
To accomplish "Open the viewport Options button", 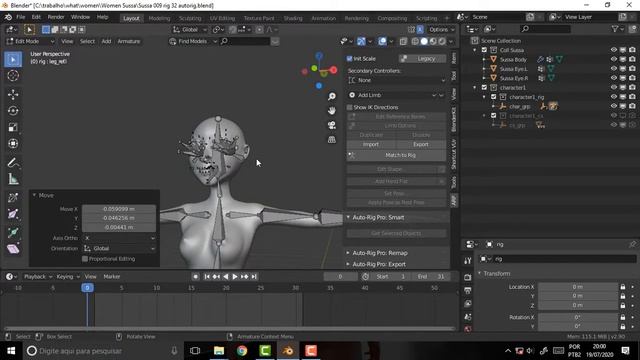I will pyautogui.click(x=442, y=29).
